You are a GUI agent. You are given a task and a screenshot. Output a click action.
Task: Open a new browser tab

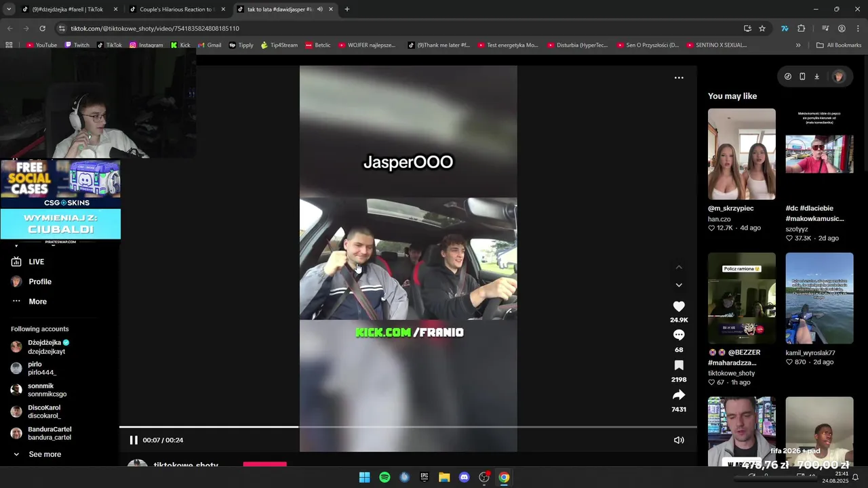pos(347,9)
